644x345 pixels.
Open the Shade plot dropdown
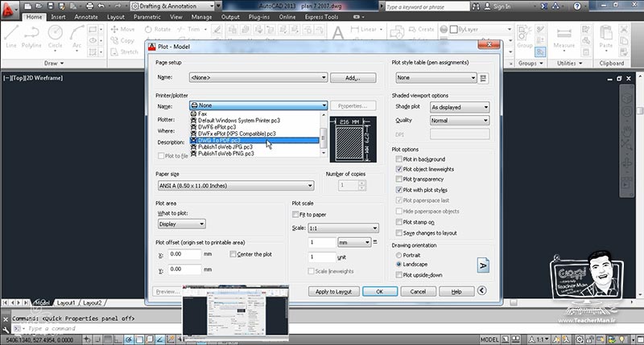tap(460, 107)
